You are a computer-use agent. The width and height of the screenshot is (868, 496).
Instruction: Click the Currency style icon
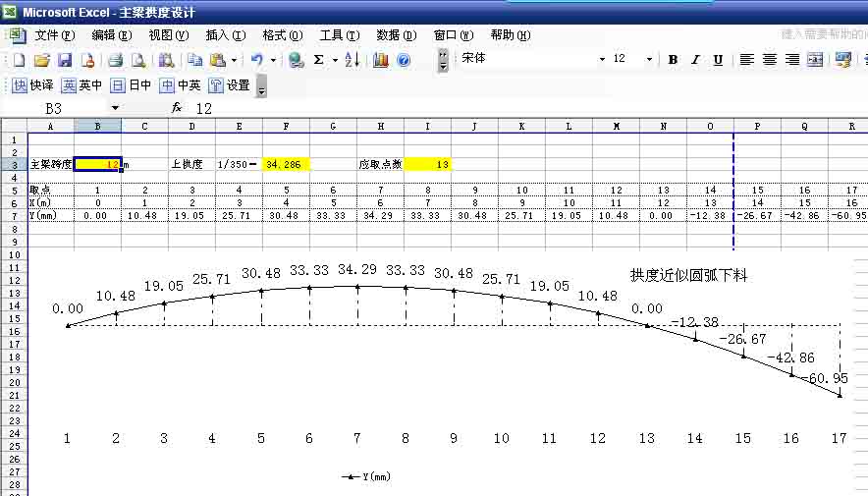point(843,60)
